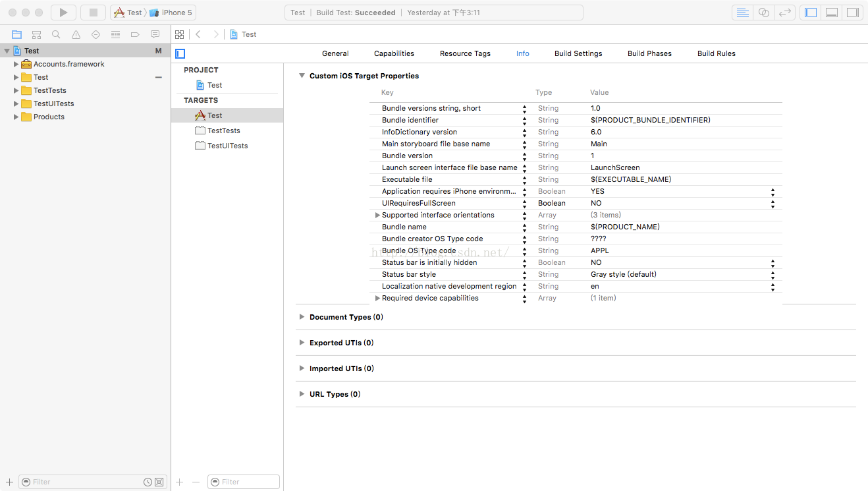Viewport: 868px width, 491px height.
Task: Click the Bundle version value 1
Action: [593, 156]
